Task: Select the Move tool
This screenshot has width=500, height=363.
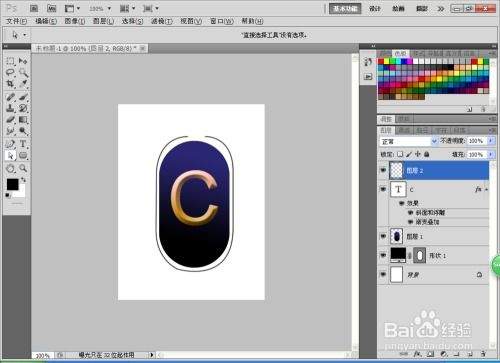Action: click(x=23, y=61)
